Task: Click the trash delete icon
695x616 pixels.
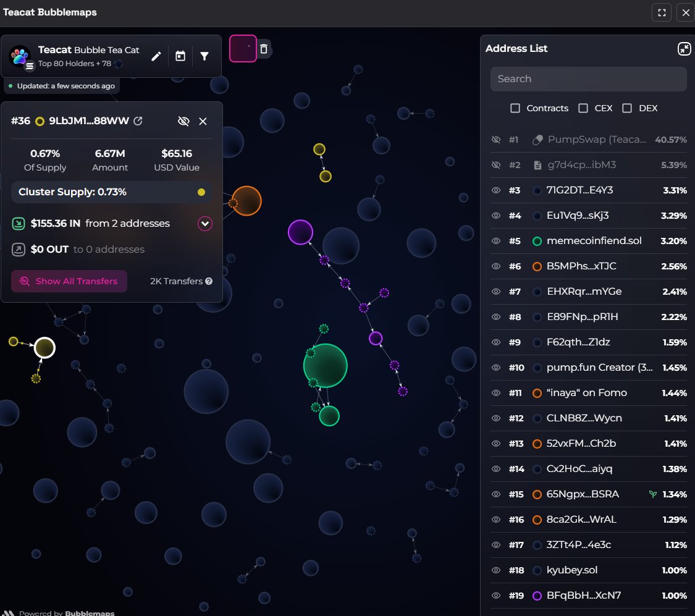Action: [x=264, y=49]
